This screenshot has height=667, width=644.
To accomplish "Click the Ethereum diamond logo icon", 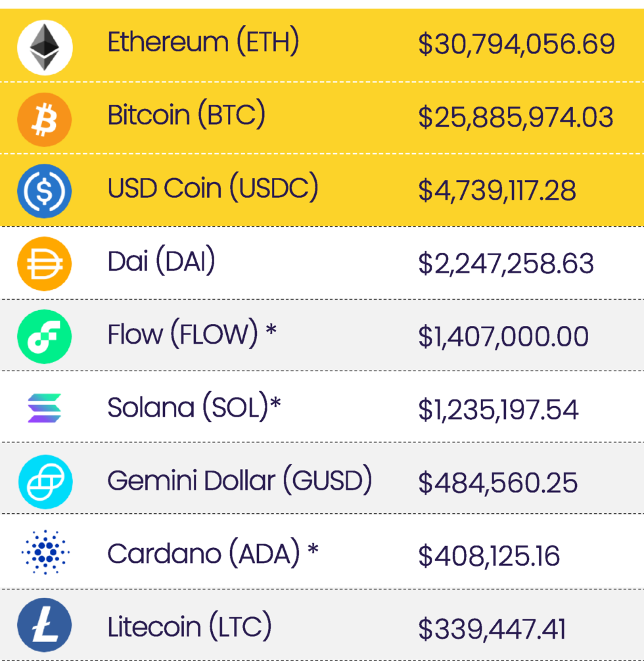I will (44, 46).
